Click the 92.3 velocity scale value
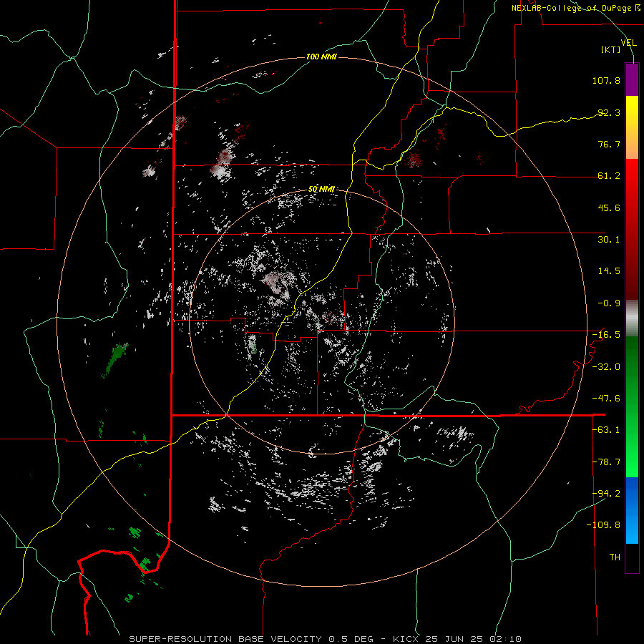This screenshot has width=644, height=644. click(x=609, y=112)
